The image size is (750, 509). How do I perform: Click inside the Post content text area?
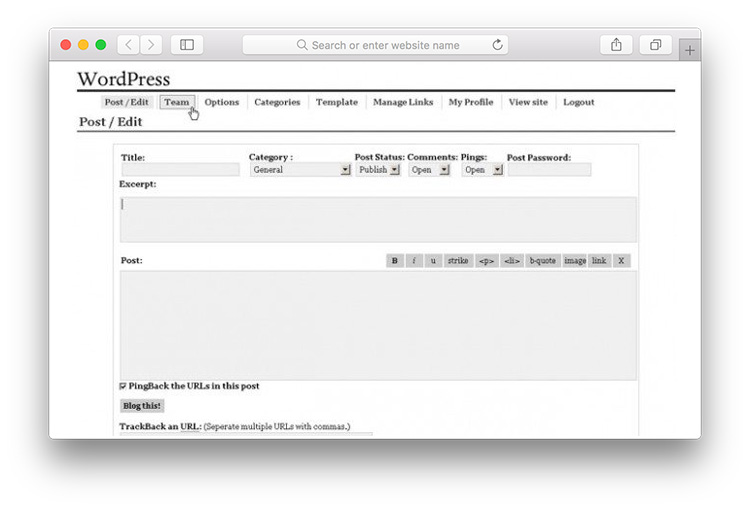click(378, 326)
